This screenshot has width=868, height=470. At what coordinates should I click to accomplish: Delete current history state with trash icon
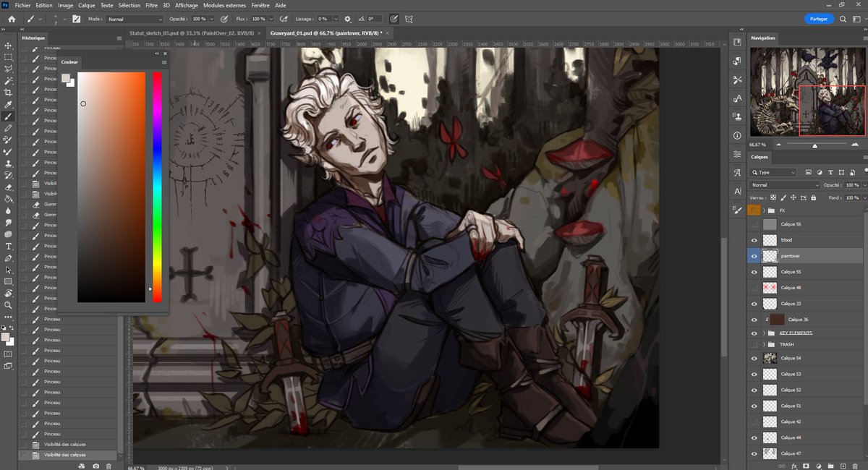pos(109,466)
